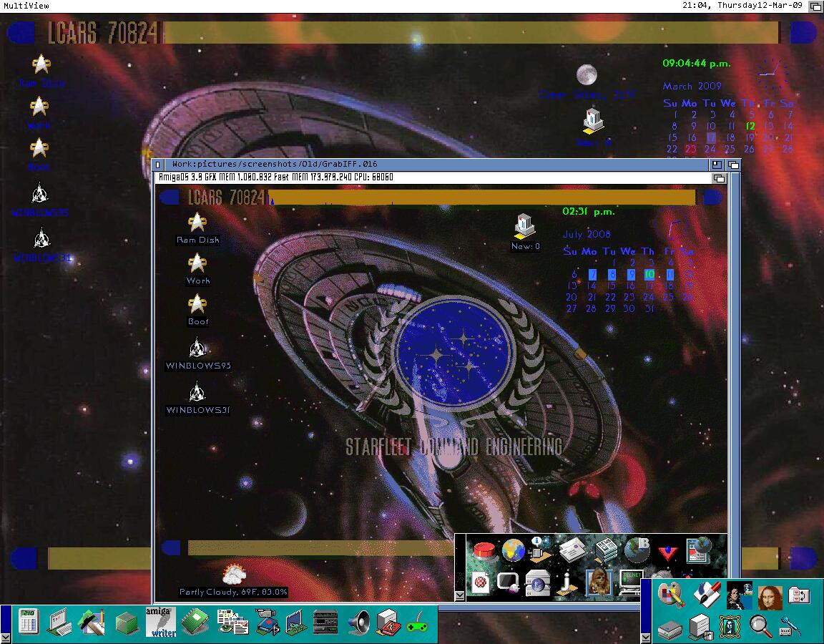Launch the stereo rack icon in the dock
Image resolution: width=824 pixels, height=644 pixels.
coord(325,623)
